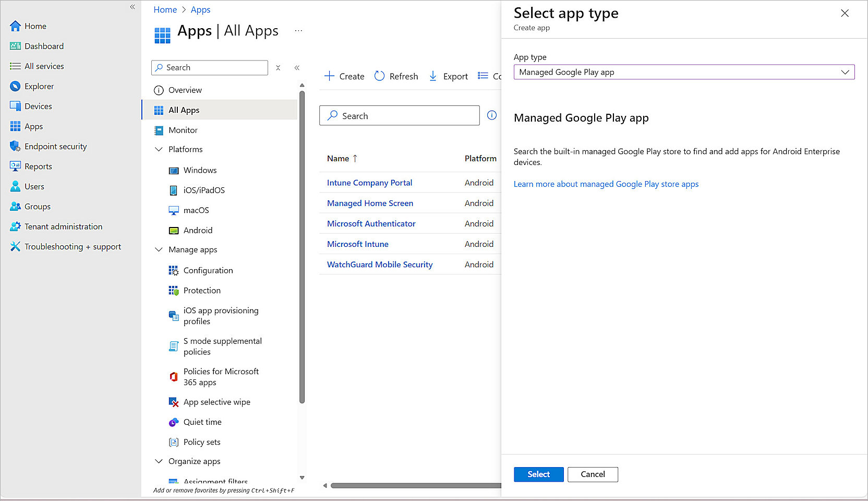The image size is (868, 501).
Task: Refresh the app list
Action: 396,76
